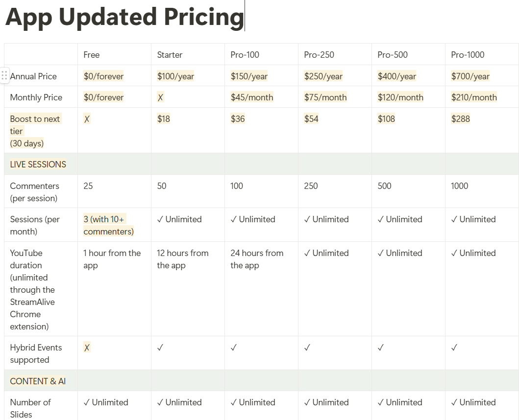The image size is (519, 420).
Task: Click the Monthly Price row label
Action: point(36,97)
